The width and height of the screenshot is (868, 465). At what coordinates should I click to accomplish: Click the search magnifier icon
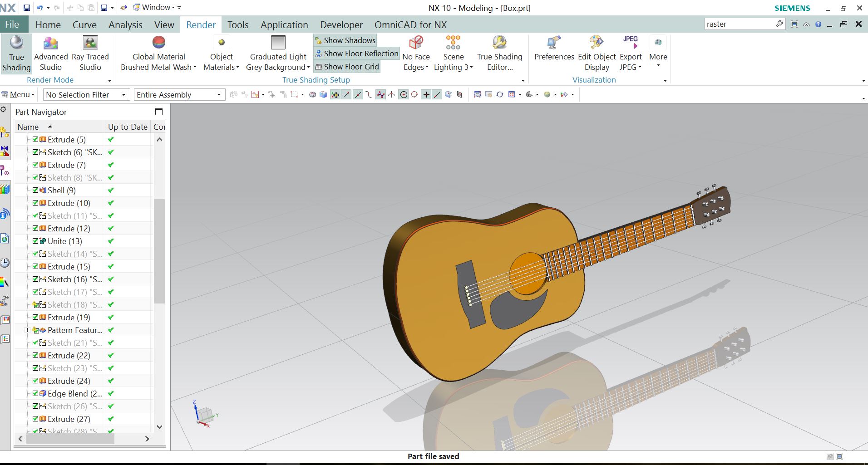(779, 24)
